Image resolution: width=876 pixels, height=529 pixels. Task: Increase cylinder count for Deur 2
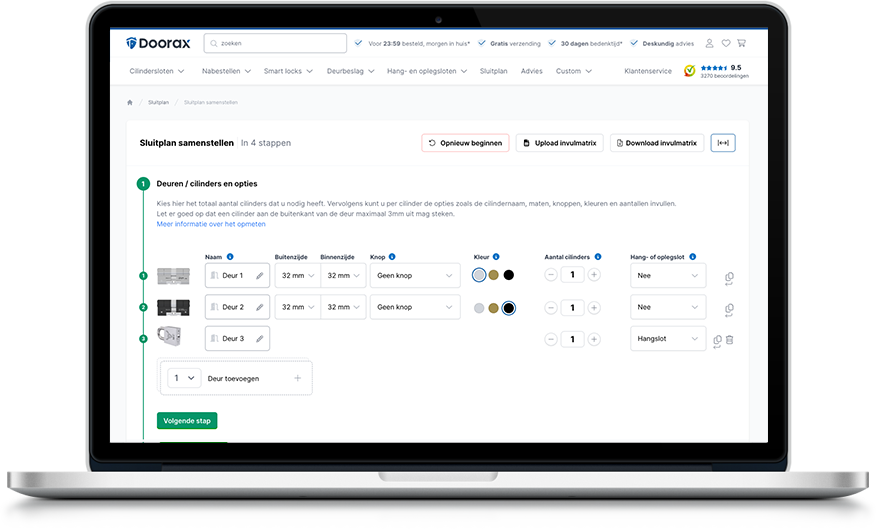(594, 308)
